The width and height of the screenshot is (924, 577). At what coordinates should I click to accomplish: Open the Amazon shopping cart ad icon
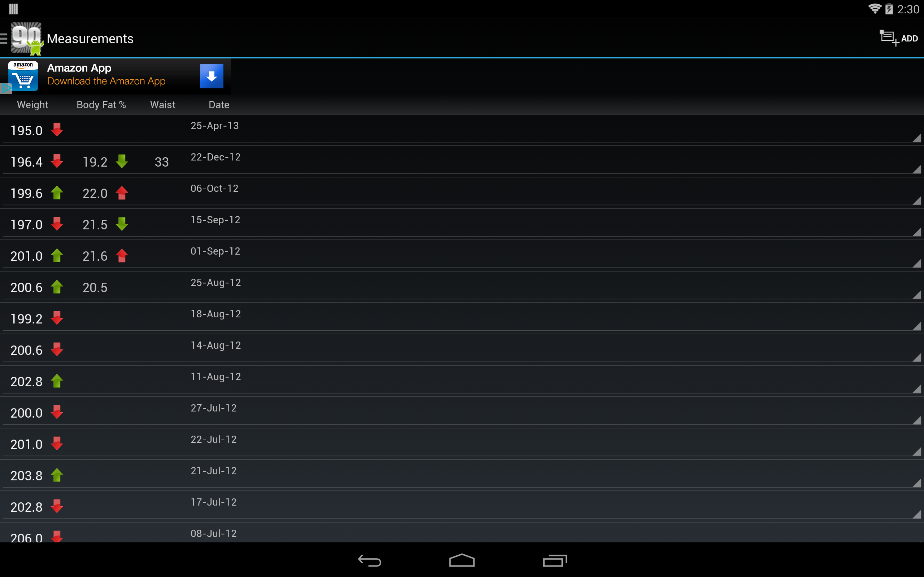point(23,76)
